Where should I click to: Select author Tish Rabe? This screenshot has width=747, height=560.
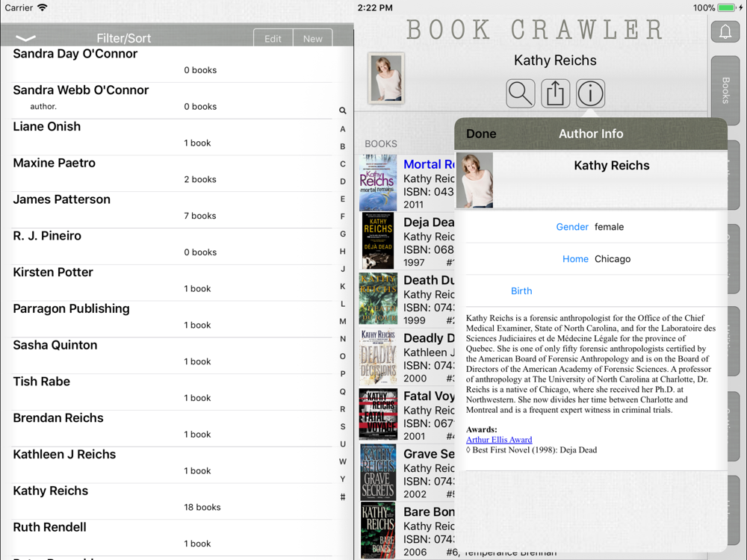pos(172,393)
